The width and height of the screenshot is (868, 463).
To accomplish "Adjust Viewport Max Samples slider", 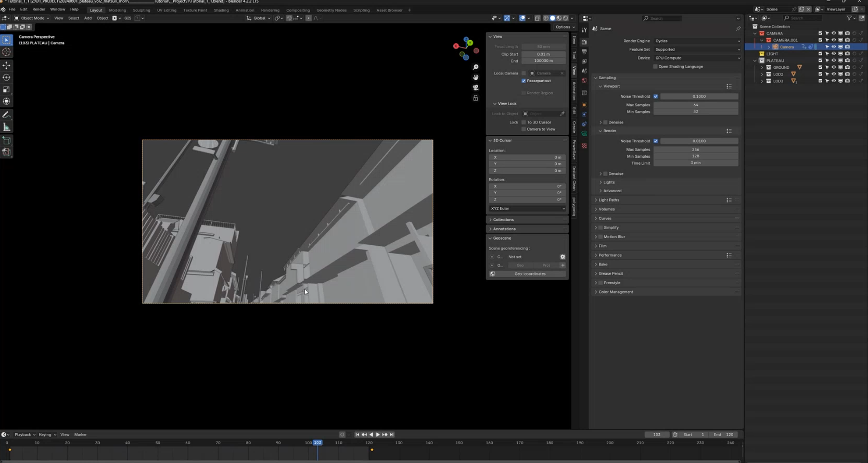I will coord(696,105).
